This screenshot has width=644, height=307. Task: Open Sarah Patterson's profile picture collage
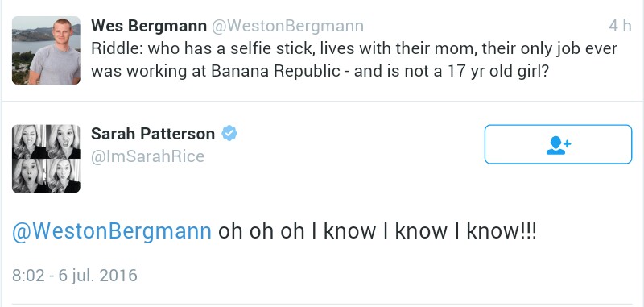pos(46,159)
